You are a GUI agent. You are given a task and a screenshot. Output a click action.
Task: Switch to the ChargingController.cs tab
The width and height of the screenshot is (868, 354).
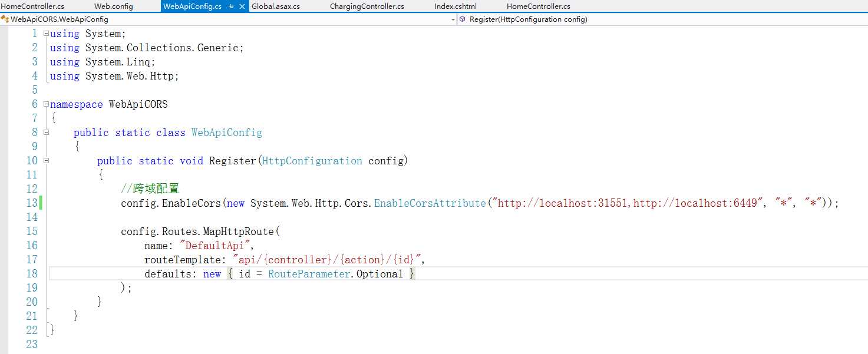pyautogui.click(x=367, y=6)
